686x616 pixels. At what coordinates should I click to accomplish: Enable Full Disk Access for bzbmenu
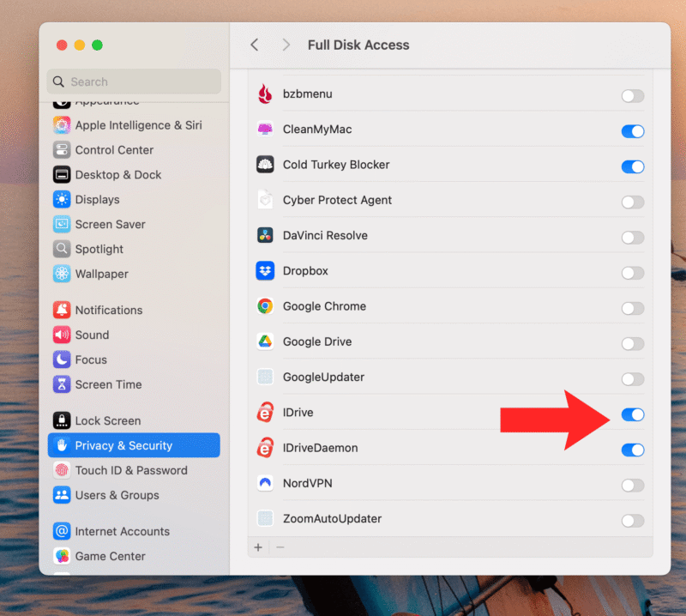click(633, 96)
